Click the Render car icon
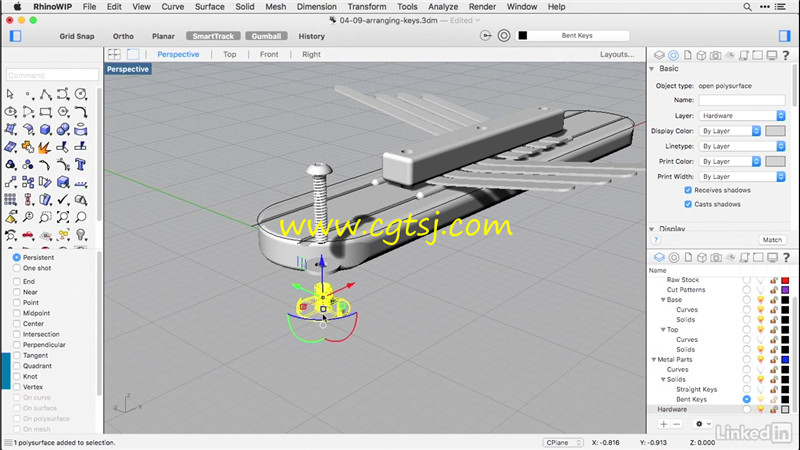The width and height of the screenshot is (800, 450). (x=28, y=235)
